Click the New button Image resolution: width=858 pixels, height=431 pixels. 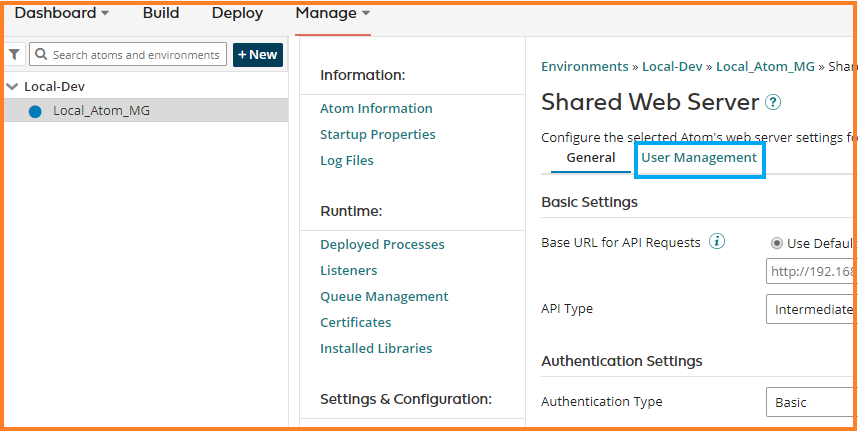pyautogui.click(x=257, y=55)
